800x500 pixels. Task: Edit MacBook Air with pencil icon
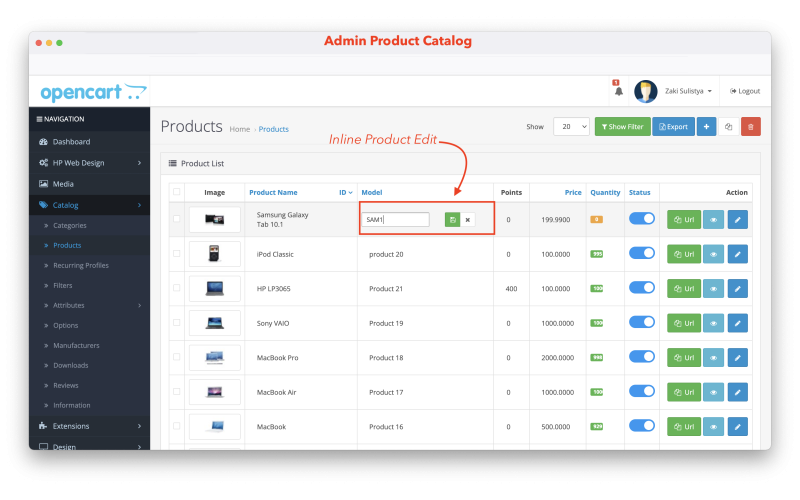click(737, 392)
